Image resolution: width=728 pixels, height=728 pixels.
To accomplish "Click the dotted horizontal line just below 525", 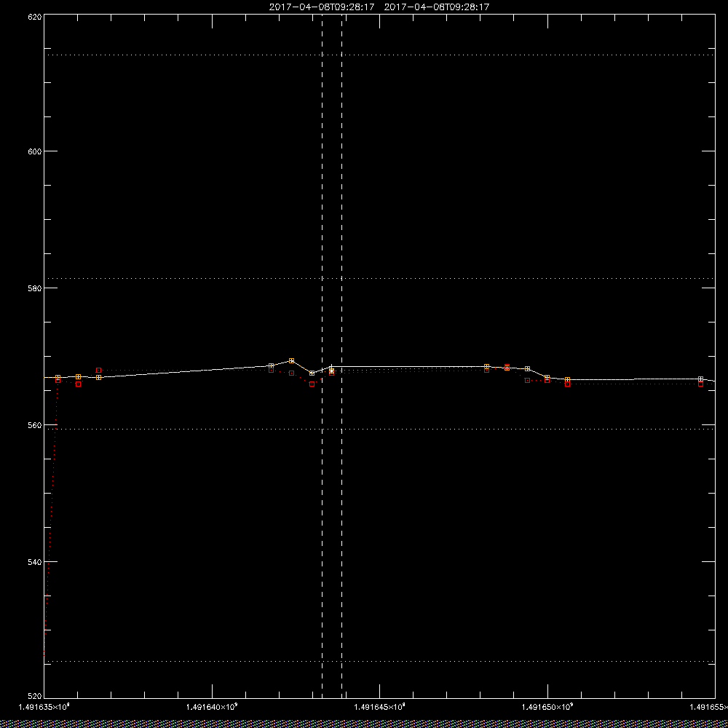I will 379,661.
